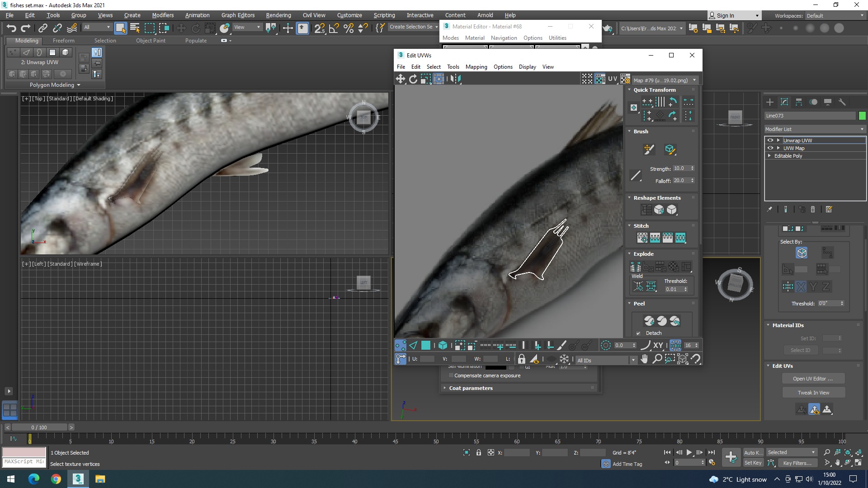
Task: Click the first Stitch to target icon
Action: tap(642, 238)
